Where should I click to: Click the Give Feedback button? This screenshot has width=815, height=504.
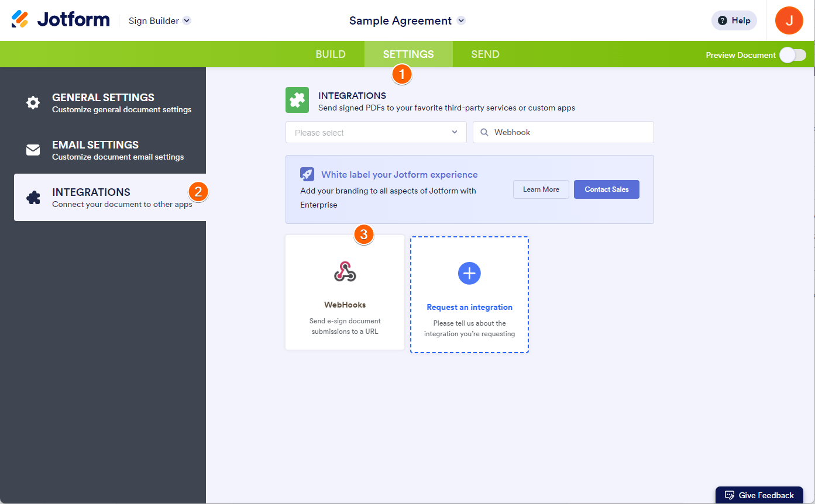tap(759, 495)
